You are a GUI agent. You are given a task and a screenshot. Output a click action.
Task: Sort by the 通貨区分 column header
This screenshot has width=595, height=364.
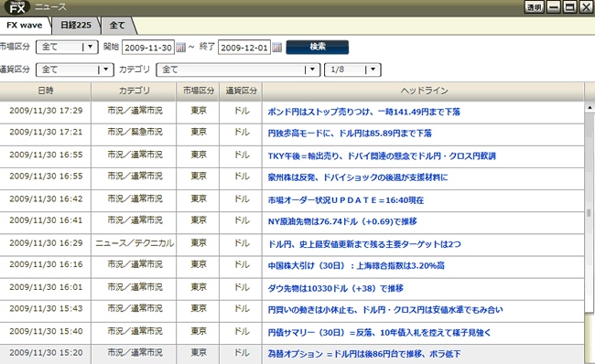(241, 91)
